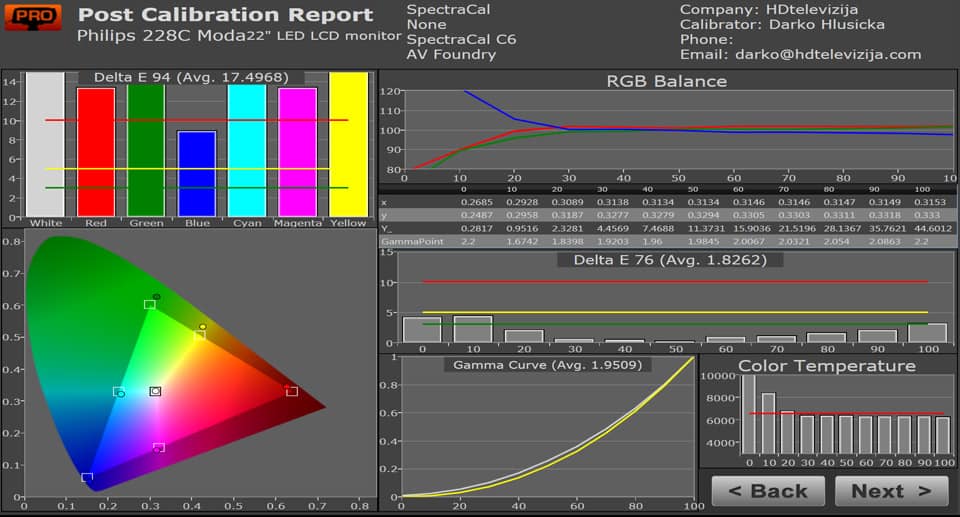Screen dimensions: 960x517
Task: Click the Delta E 76 bar at 10
Action: (473, 329)
